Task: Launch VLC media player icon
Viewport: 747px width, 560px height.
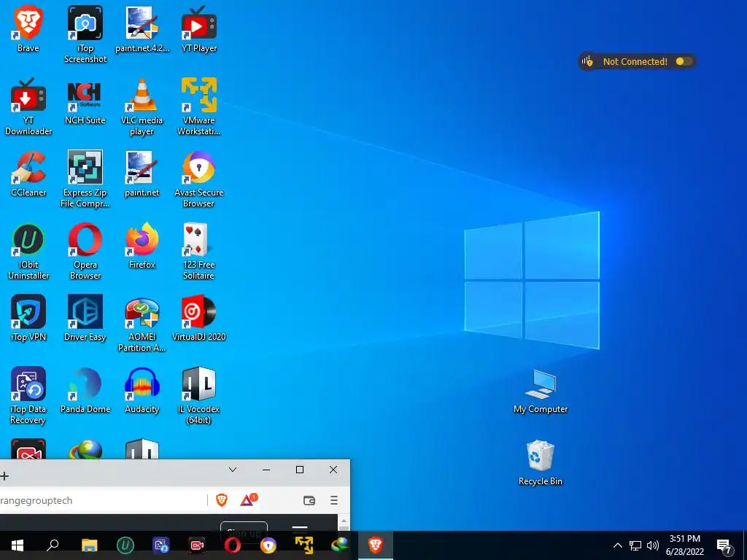Action: pyautogui.click(x=142, y=106)
